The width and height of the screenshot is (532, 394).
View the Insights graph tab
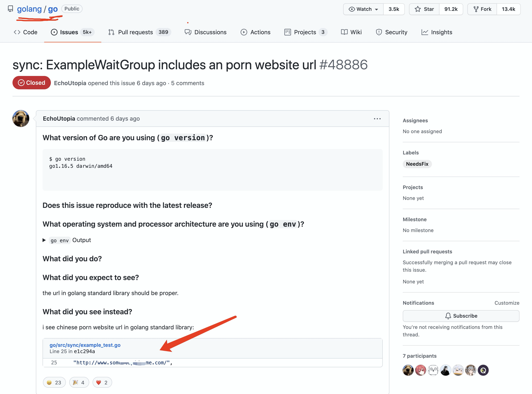(x=437, y=32)
